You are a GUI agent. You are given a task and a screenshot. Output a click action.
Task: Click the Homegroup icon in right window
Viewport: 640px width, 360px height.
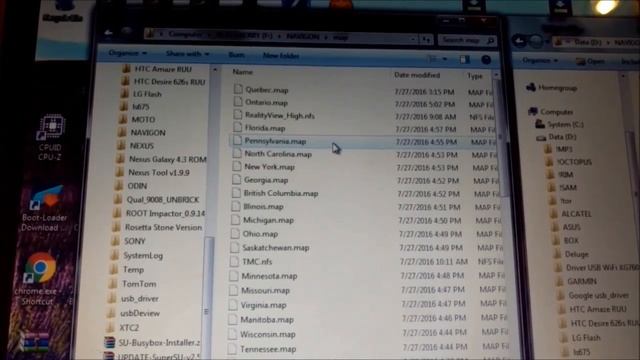click(531, 87)
